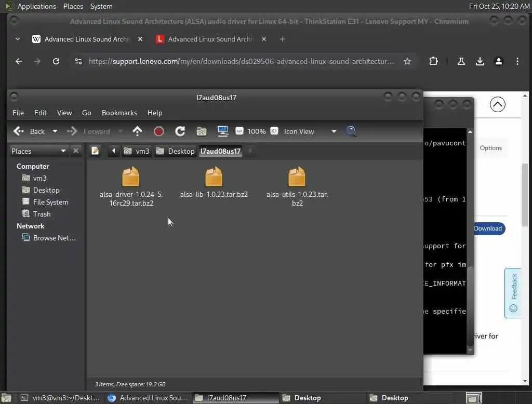View site information icon in address bar

78,61
